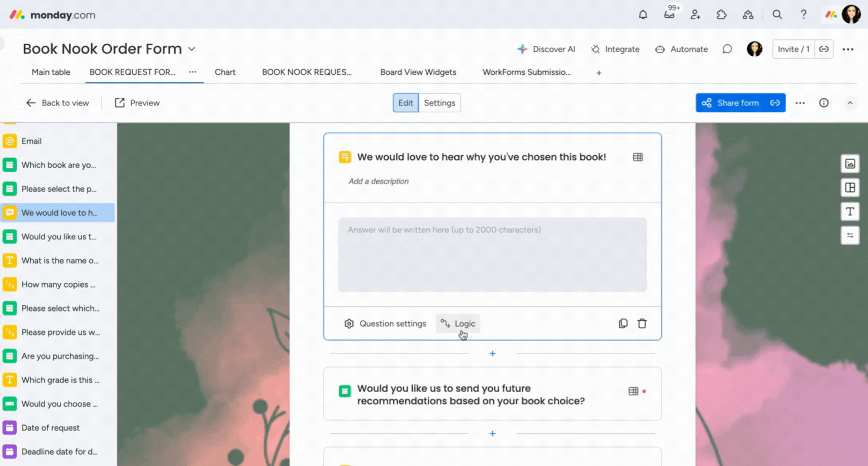Add question with plus below first card
This screenshot has height=466, width=868.
coord(492,354)
